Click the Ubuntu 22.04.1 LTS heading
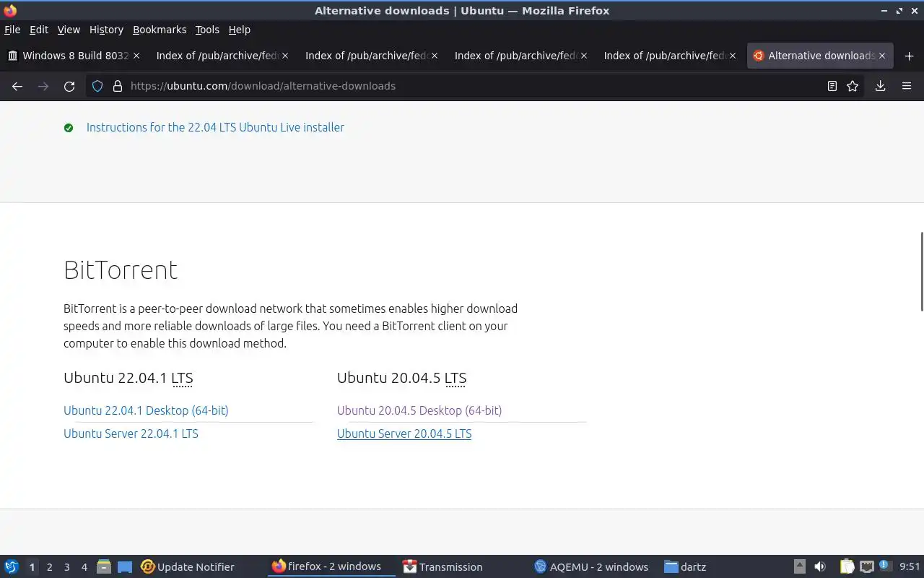Screen dimensions: 924x578 pyautogui.click(x=128, y=378)
